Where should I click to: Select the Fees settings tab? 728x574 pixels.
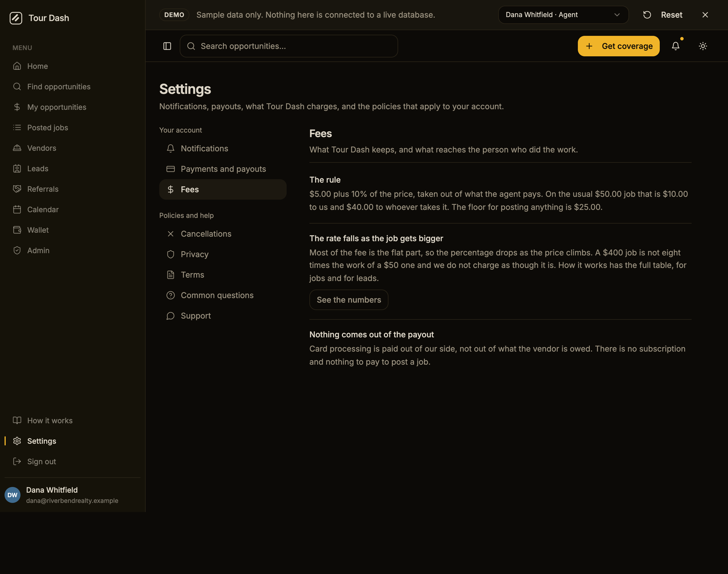pyautogui.click(x=223, y=189)
